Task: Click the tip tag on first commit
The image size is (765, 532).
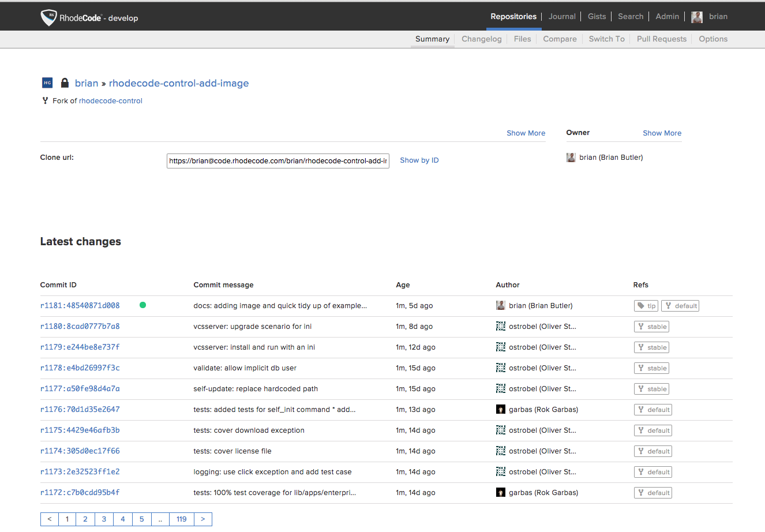Action: pyautogui.click(x=646, y=306)
